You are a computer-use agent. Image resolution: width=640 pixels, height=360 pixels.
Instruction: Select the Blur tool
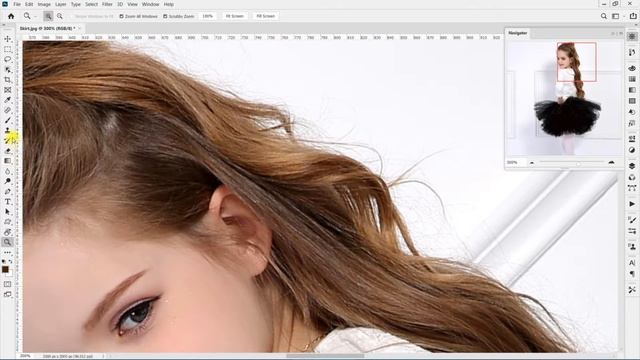[7, 171]
